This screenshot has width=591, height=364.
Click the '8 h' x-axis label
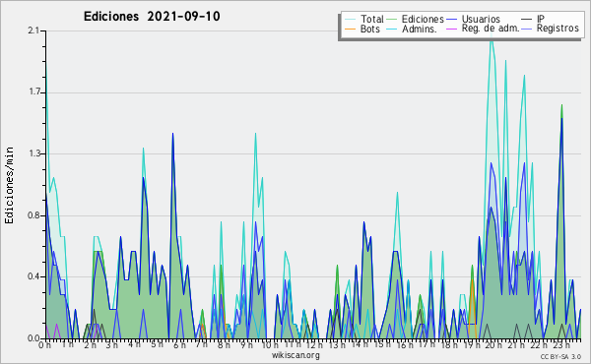pyautogui.click(x=224, y=344)
